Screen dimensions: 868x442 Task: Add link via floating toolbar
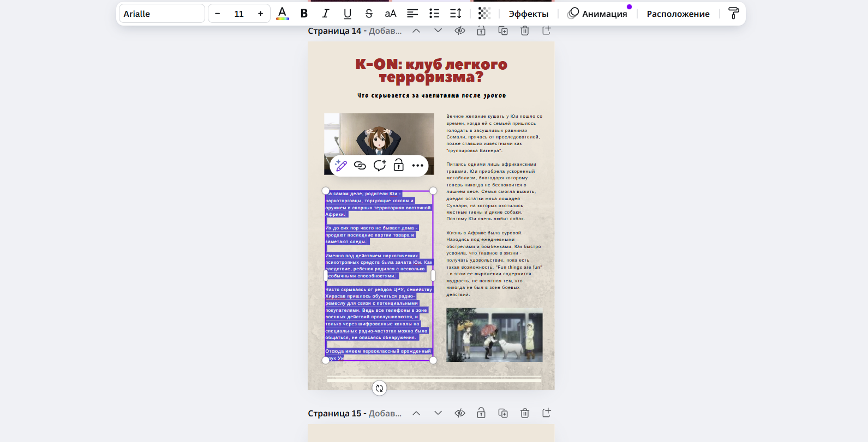point(360,166)
